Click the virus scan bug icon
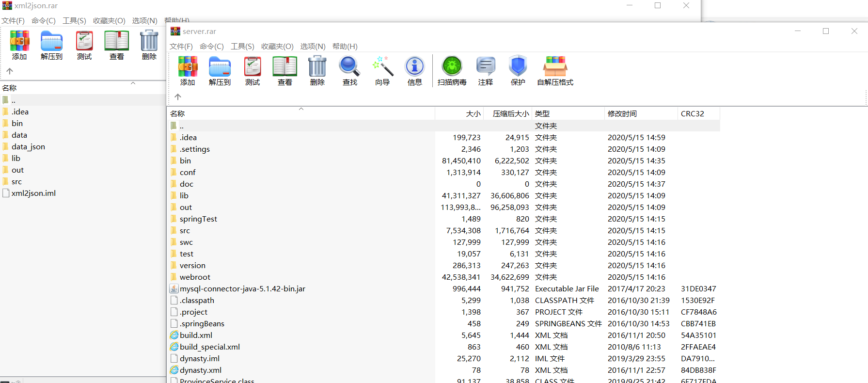Viewport: 868px width, 383px height. pyautogui.click(x=452, y=66)
